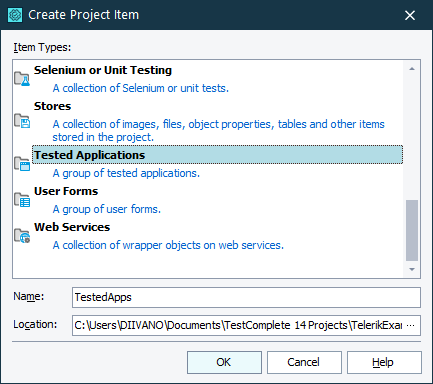Click the Tested Applications folder icon
This screenshot has height=384, width=433.
click(x=22, y=164)
